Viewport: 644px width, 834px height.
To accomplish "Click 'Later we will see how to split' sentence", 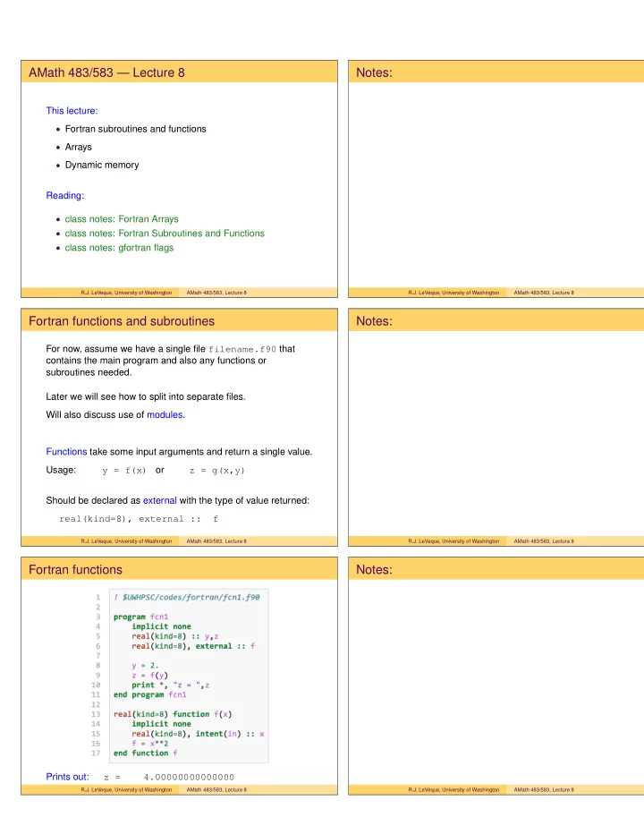I will pos(146,396).
